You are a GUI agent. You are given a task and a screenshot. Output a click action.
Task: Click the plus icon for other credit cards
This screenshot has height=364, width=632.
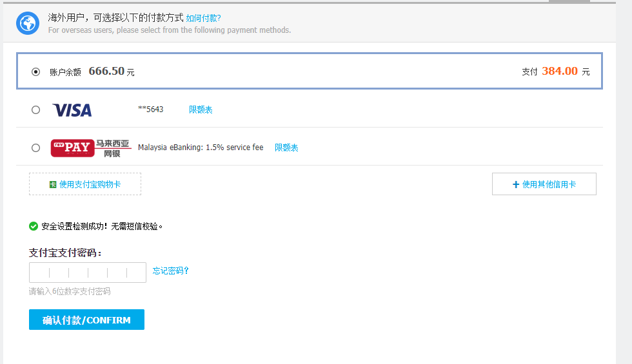[x=515, y=184]
